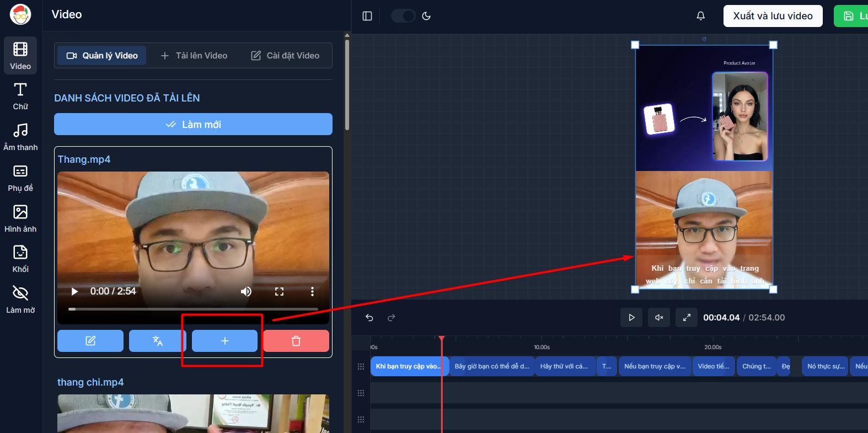Screen dimensions: 868x433
Task: Seek on the Thang.mp4 progress bar
Action: [193, 309]
